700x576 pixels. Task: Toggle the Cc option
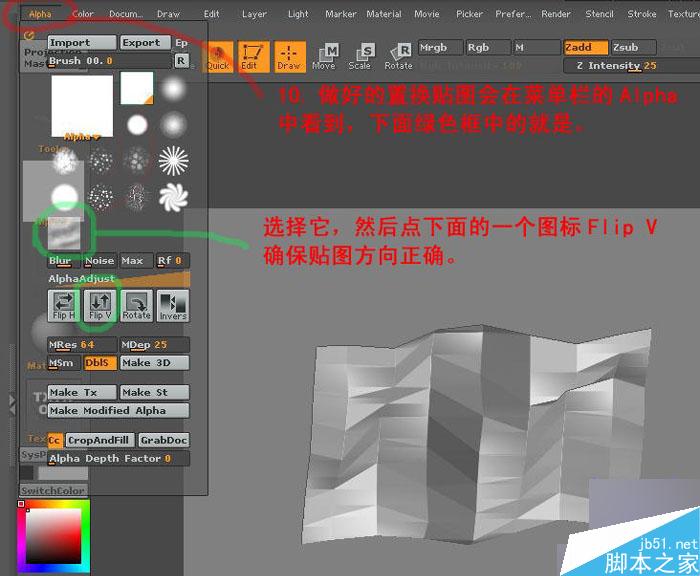(55, 440)
